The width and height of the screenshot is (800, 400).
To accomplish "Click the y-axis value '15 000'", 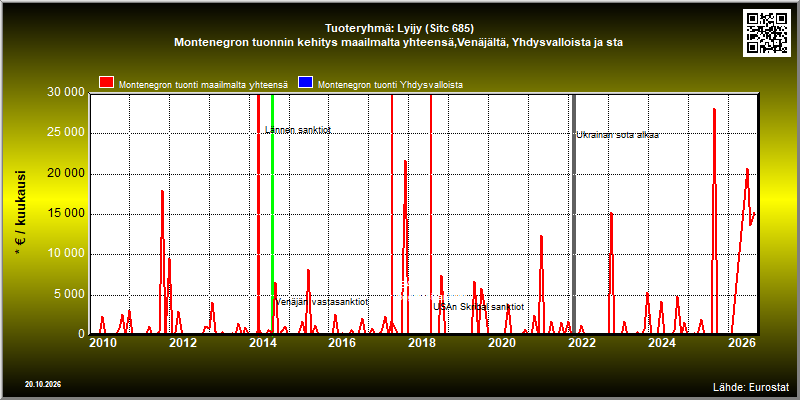I will pyautogui.click(x=65, y=214).
